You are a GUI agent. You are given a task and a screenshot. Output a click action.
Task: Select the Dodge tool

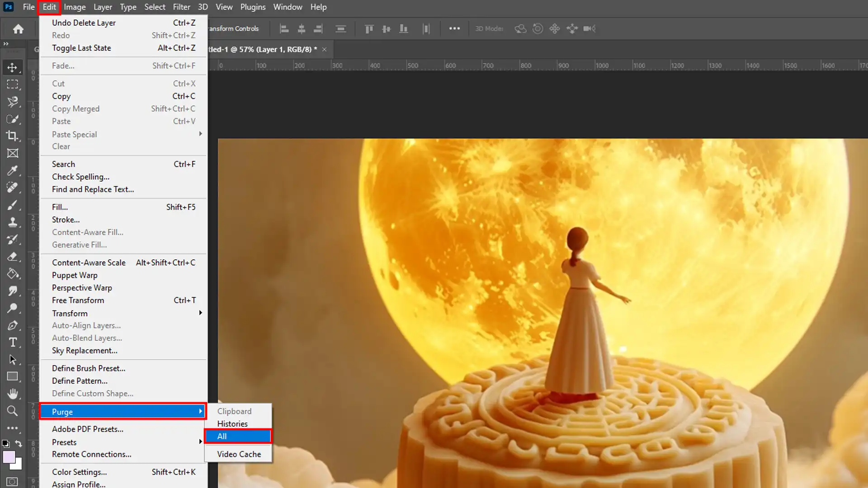point(12,308)
